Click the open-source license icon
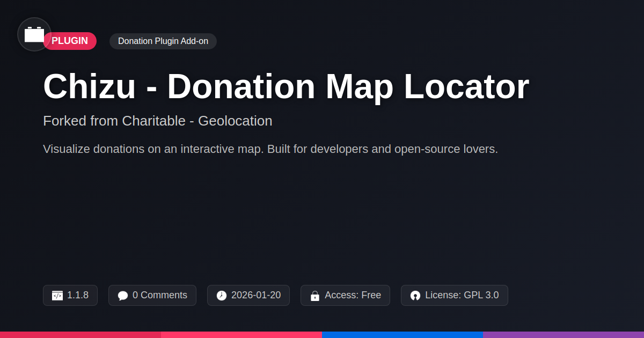Screen dimensions: 644x338 click(415, 296)
